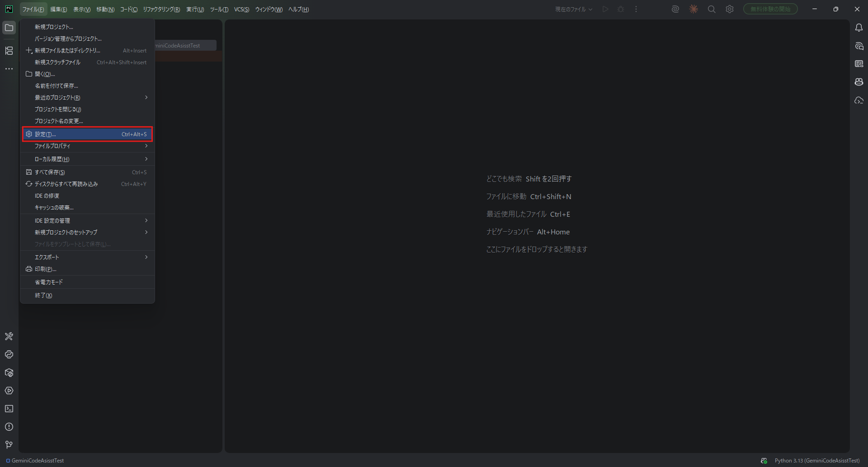This screenshot has width=868, height=467.
Task: Click the Search Everywhere magnifier icon
Action: click(x=712, y=10)
